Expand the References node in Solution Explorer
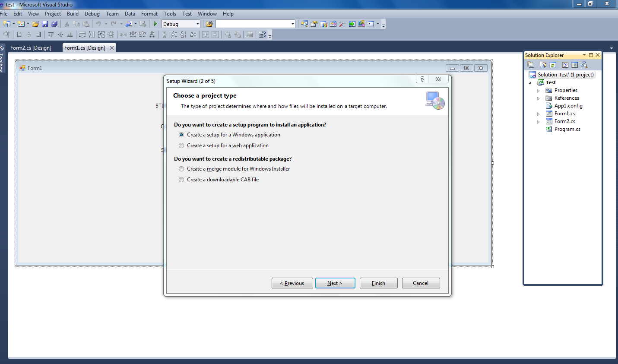Image resolution: width=618 pixels, height=364 pixels. 538,98
